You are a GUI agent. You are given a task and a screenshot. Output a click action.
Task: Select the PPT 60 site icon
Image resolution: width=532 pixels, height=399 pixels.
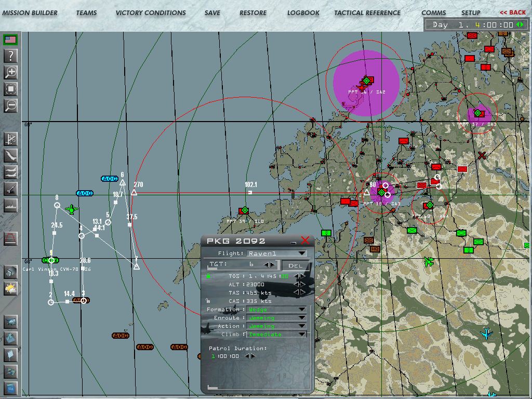coord(429,205)
